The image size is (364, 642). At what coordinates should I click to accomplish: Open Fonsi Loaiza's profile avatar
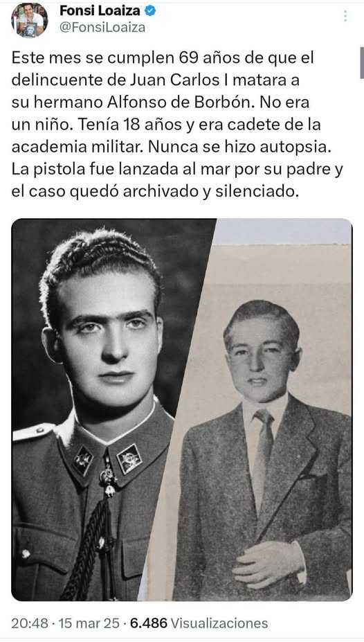30,20
